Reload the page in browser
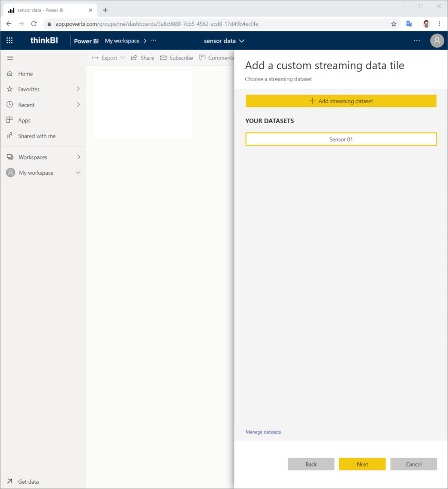This screenshot has width=448, height=489. [34, 24]
